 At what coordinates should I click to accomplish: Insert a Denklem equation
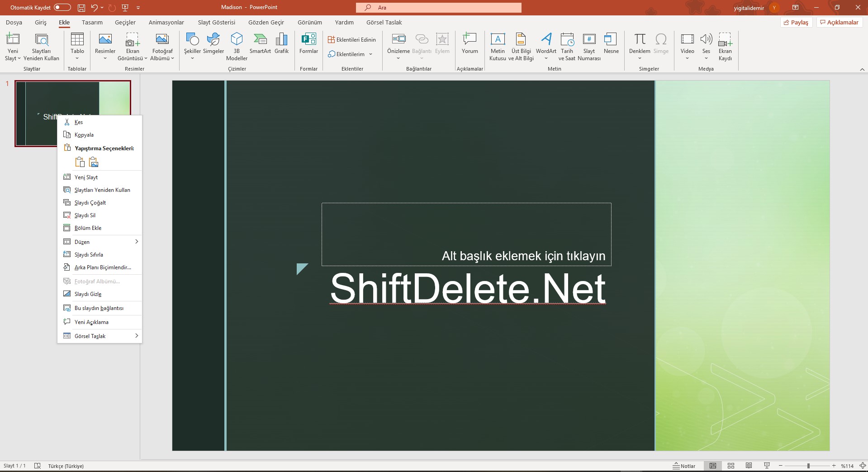(640, 43)
